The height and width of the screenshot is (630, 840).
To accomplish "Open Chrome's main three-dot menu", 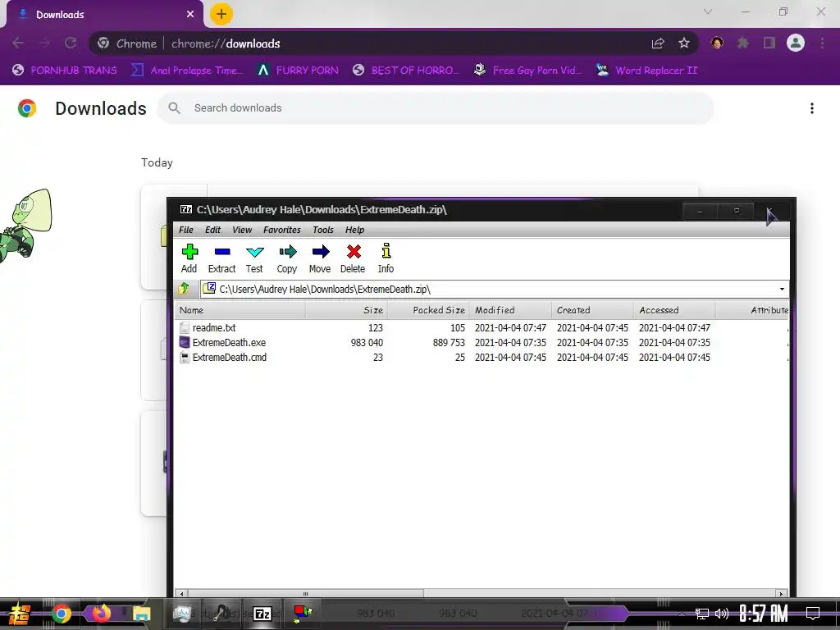I will pos(822,43).
